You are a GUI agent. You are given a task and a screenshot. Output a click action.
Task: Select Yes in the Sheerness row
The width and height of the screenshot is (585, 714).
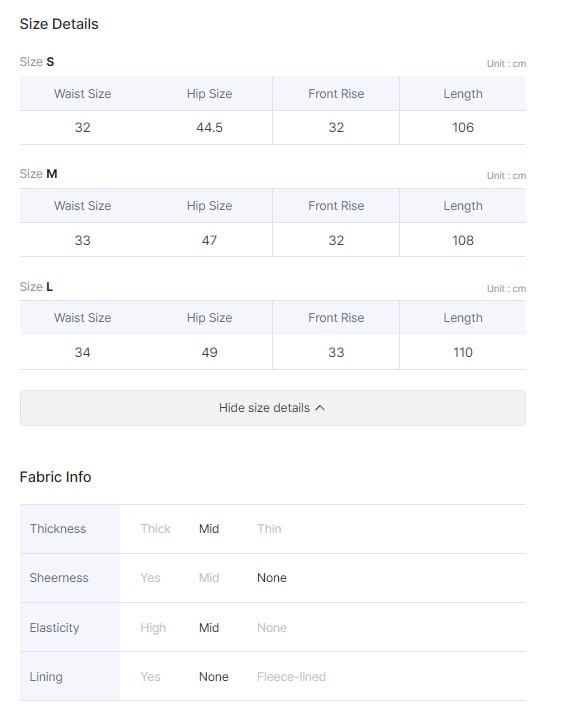[x=150, y=578]
